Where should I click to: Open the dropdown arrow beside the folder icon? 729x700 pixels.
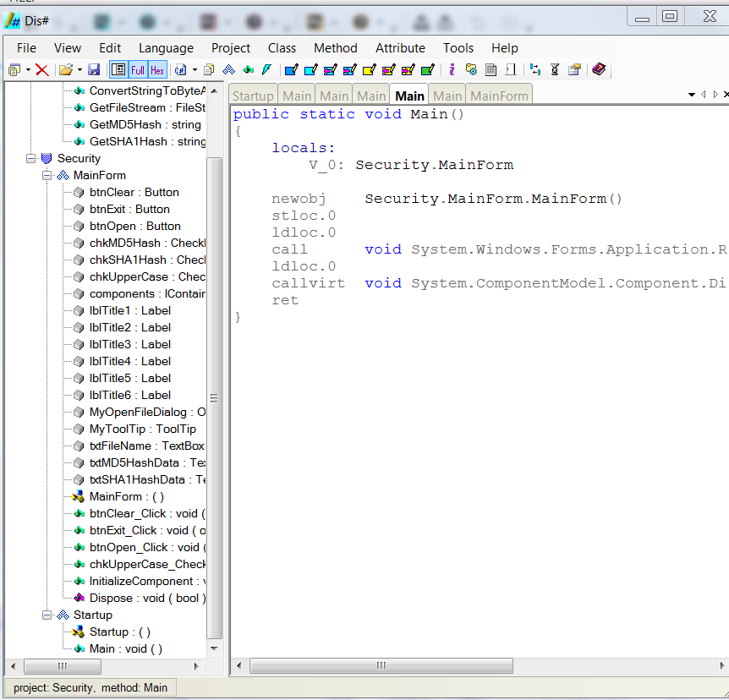click(x=79, y=69)
